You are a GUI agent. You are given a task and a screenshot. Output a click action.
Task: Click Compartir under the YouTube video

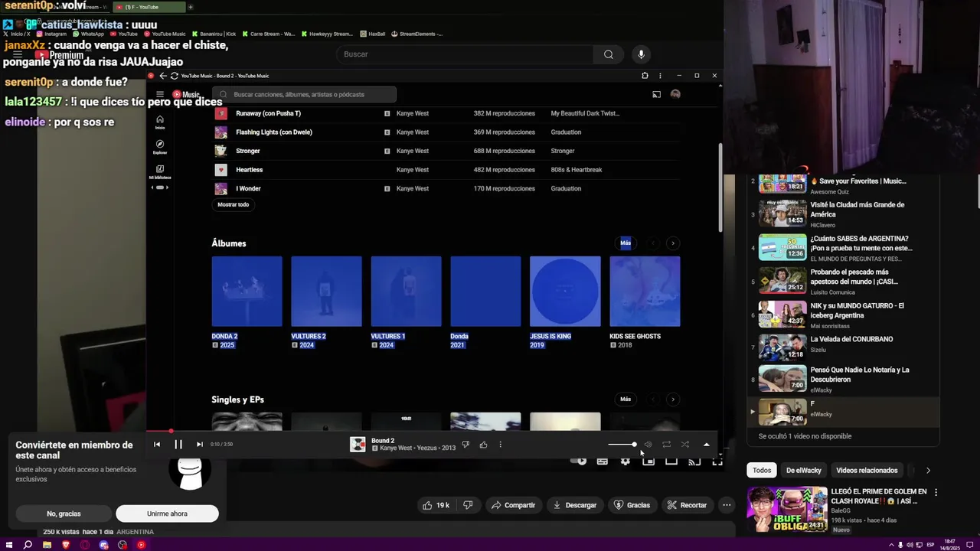(x=513, y=505)
